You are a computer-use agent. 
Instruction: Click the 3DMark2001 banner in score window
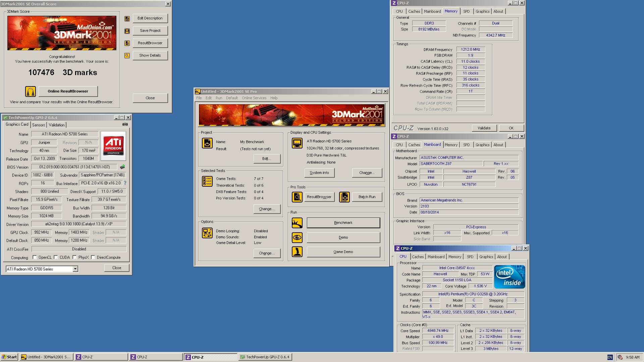62,33
